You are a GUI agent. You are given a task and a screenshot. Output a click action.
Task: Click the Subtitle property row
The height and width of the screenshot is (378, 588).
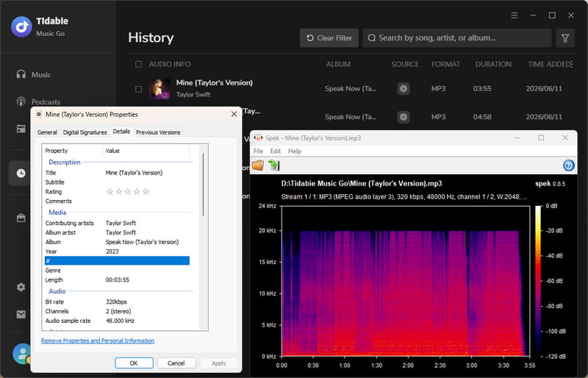[x=117, y=182]
